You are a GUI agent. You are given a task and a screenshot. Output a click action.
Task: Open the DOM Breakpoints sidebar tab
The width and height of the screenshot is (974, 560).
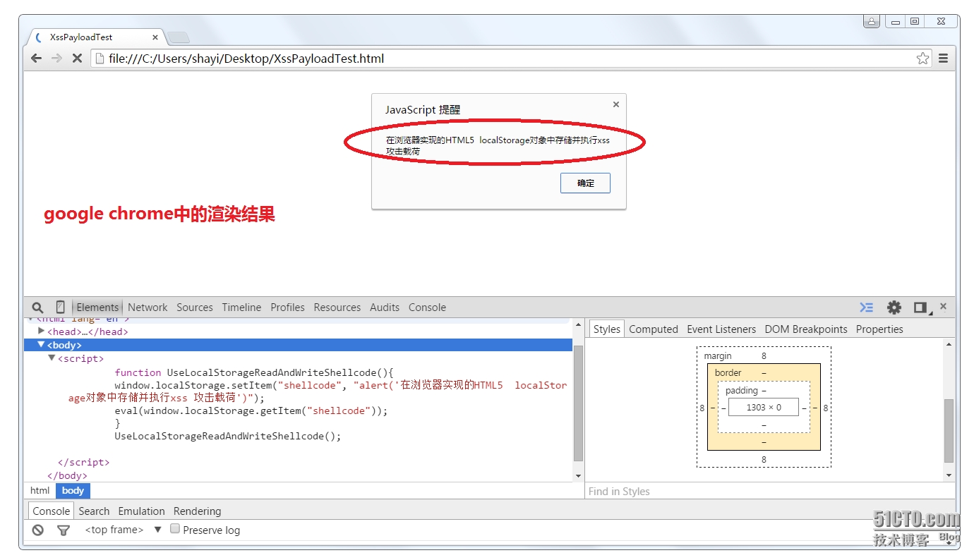coord(806,329)
